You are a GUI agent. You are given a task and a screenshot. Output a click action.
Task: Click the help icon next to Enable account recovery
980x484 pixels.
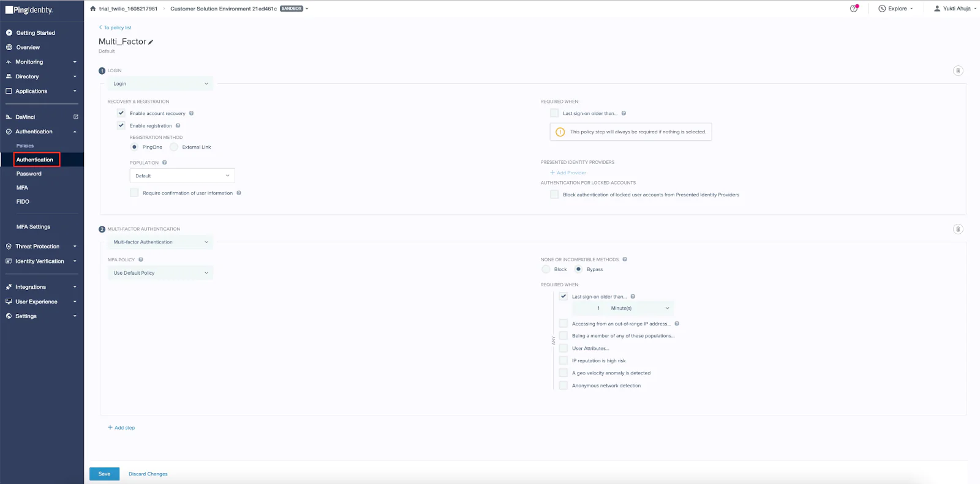pyautogui.click(x=192, y=113)
